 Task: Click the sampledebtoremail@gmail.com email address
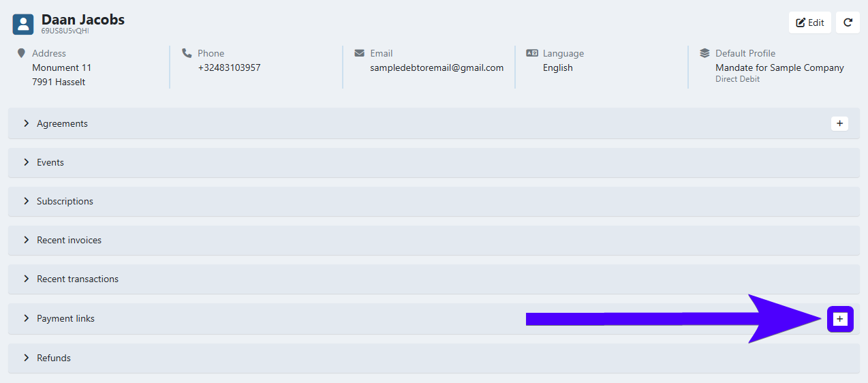click(x=437, y=67)
